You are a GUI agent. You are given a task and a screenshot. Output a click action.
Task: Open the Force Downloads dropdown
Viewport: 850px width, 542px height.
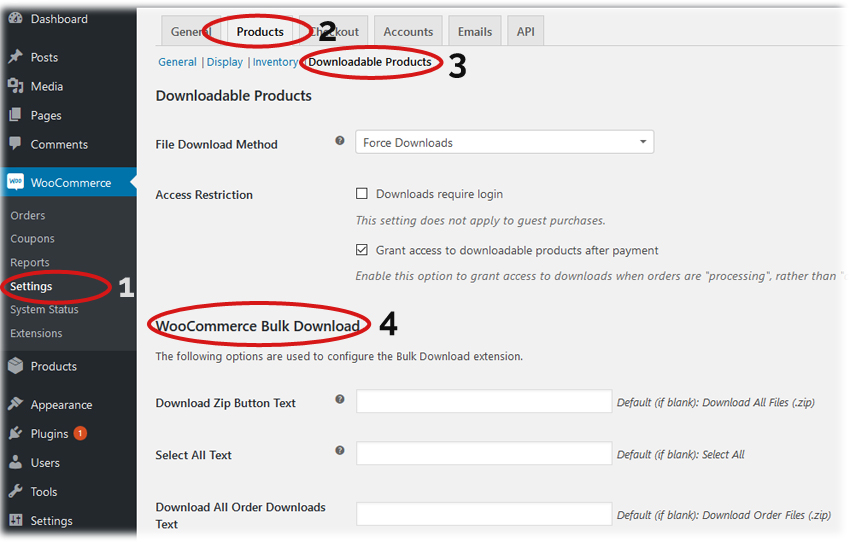[x=504, y=143]
